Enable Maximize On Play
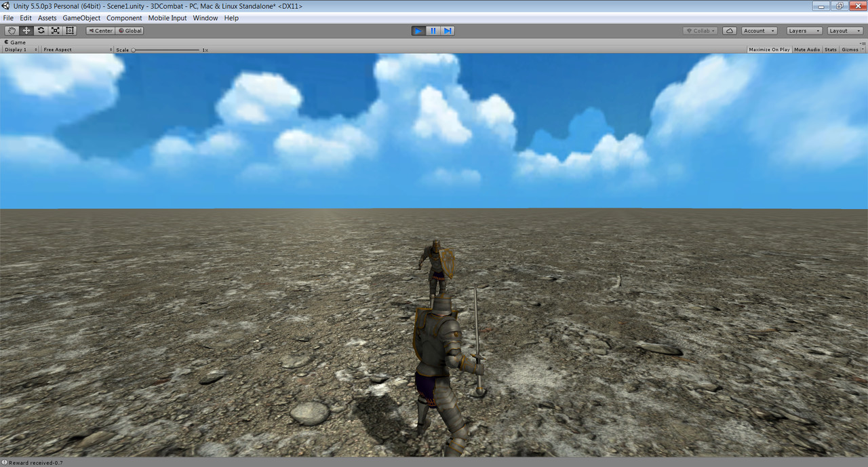The width and height of the screenshot is (868, 467). pos(769,50)
